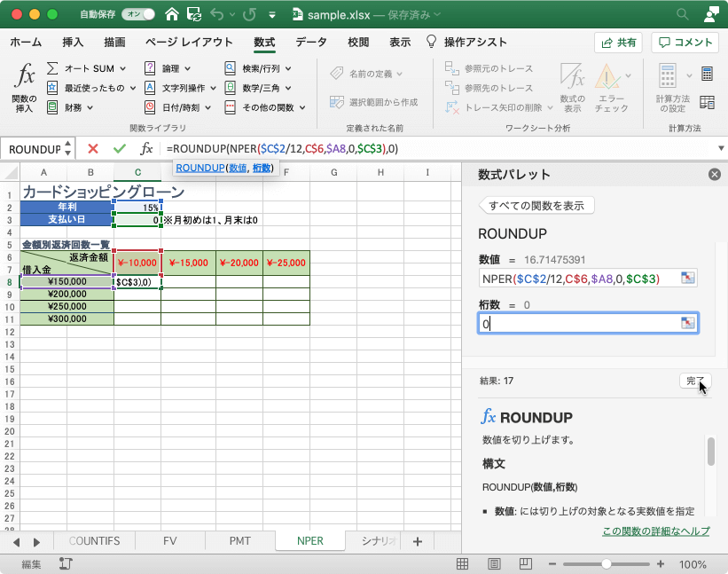
Task: Switch to Page Layout view in status bar
Action: point(494,563)
